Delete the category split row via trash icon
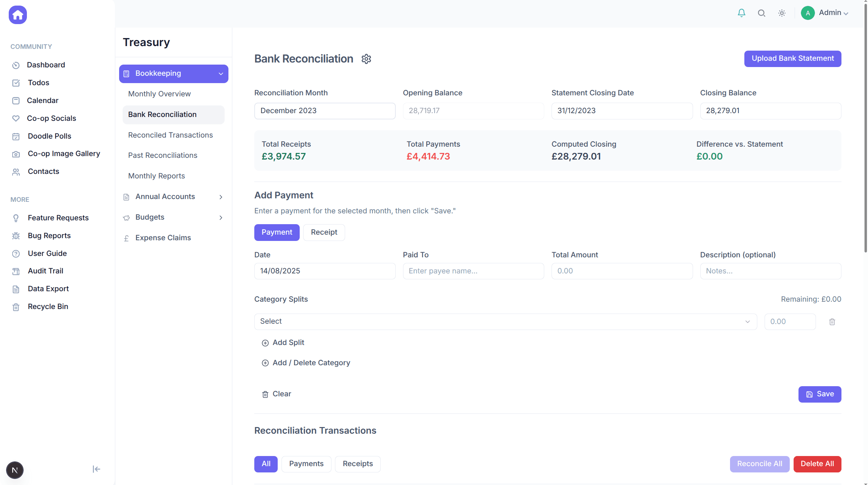Viewport: 868px width, 485px height. 832,322
